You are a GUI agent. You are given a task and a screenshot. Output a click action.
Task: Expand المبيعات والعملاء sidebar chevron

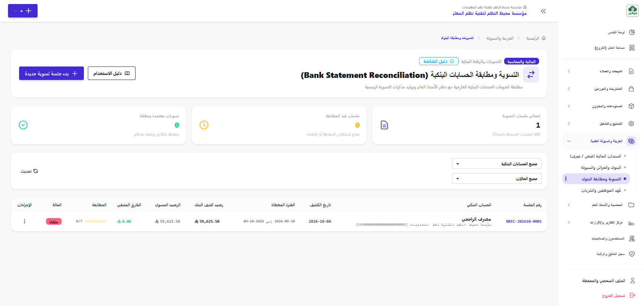(569, 71)
